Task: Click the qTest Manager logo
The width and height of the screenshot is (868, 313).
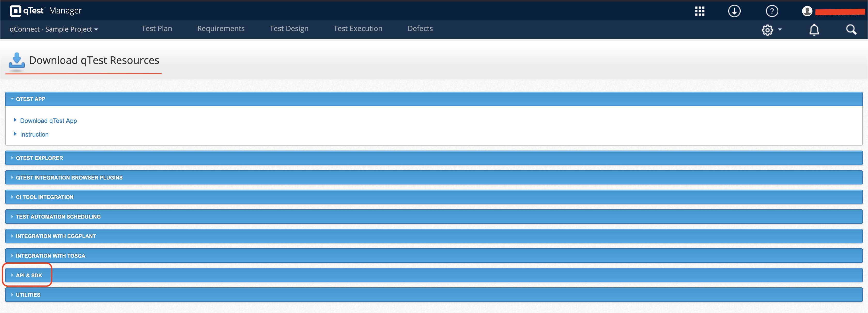Action: point(45,11)
